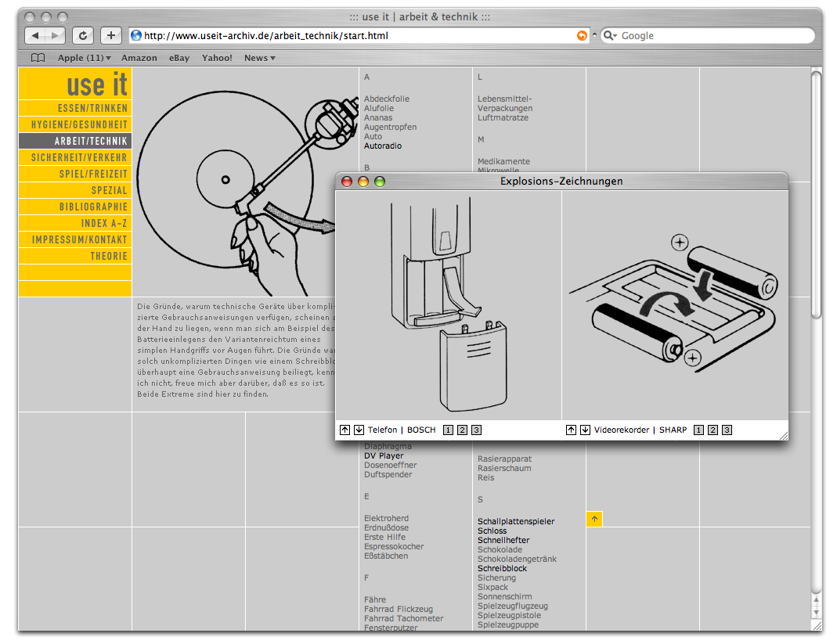
Task: Open the News bookmarks dropdown
Action: 259,58
